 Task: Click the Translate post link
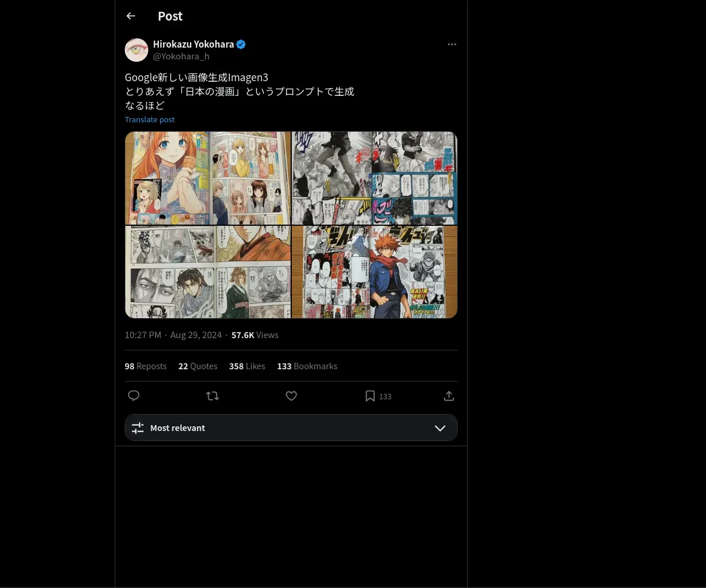[149, 119]
